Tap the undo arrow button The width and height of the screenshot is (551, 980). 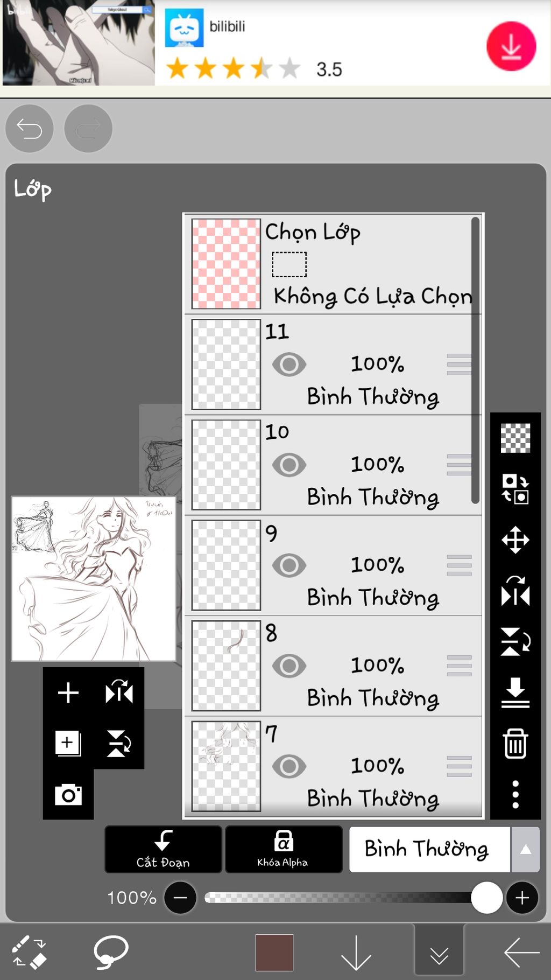pos(29,129)
